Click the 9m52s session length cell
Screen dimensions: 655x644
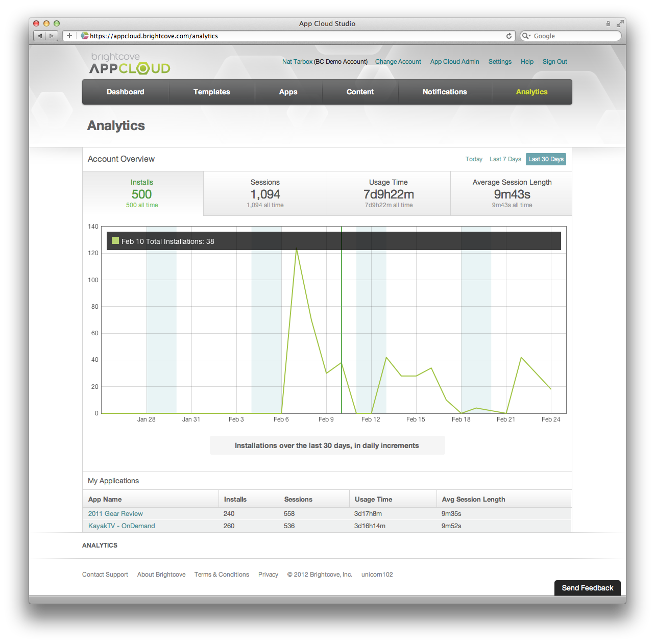[x=451, y=526]
